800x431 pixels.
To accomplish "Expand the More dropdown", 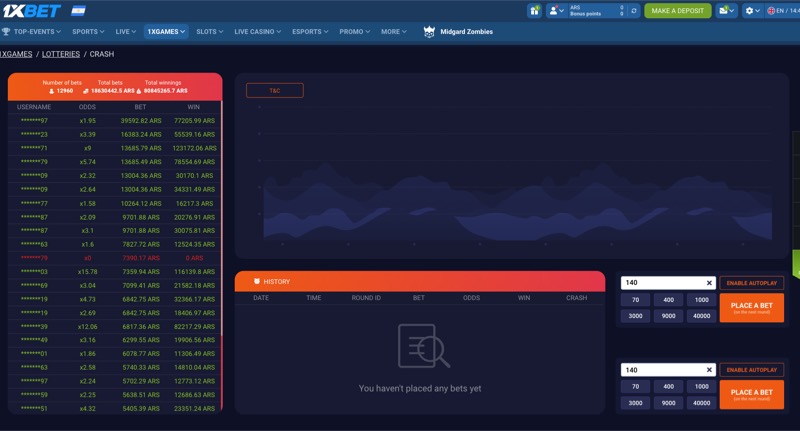I will (x=394, y=32).
